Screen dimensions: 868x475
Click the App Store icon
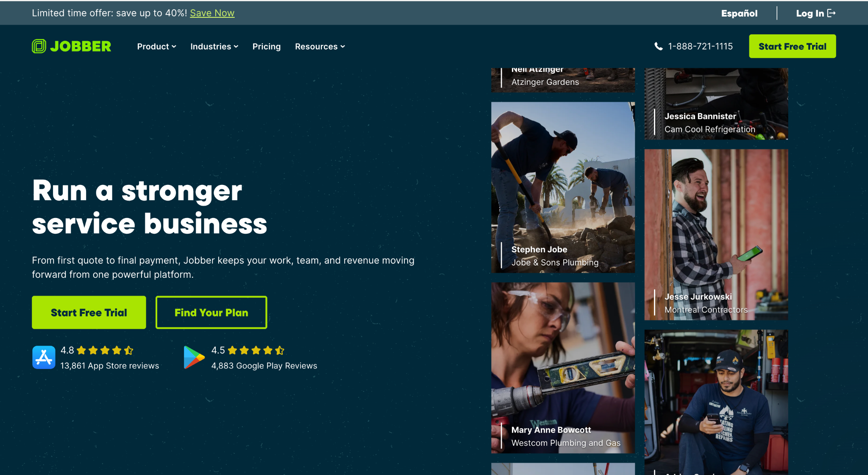(x=44, y=357)
